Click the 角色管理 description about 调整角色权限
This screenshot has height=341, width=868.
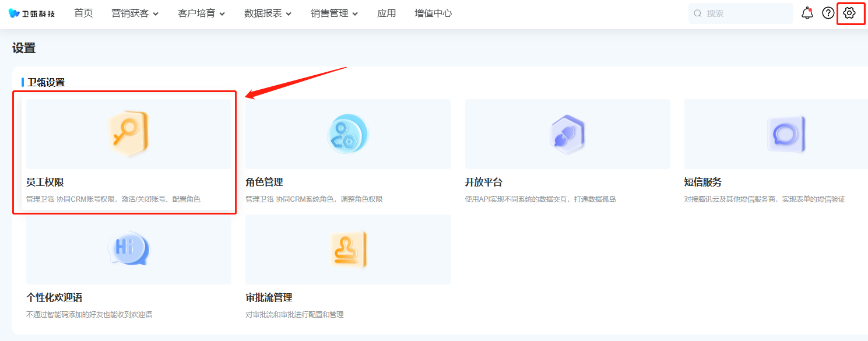pyautogui.click(x=314, y=199)
